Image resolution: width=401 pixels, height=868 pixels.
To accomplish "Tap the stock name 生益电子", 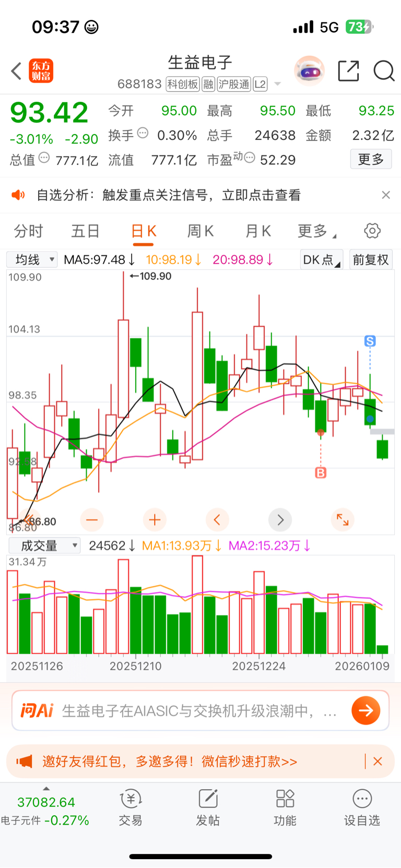I will click(x=200, y=63).
